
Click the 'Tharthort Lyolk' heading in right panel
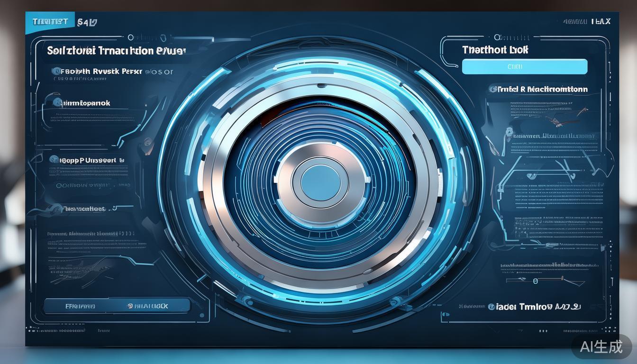(495, 49)
